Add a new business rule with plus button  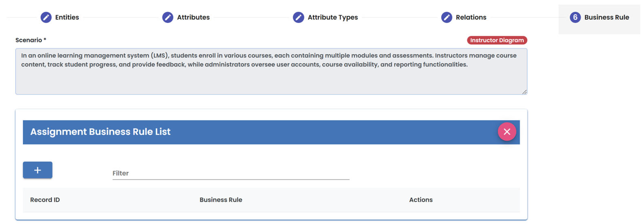[37, 170]
